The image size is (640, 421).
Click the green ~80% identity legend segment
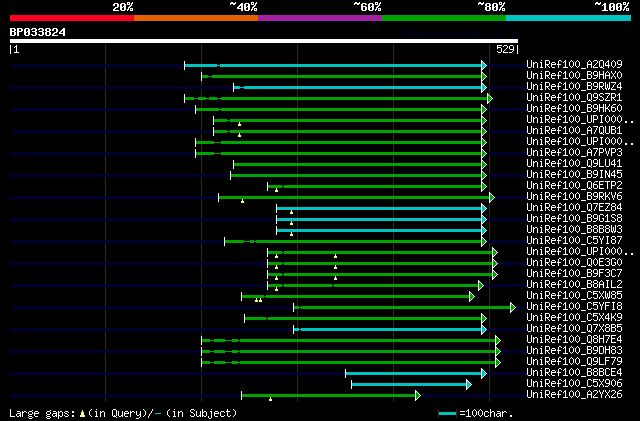coord(444,18)
